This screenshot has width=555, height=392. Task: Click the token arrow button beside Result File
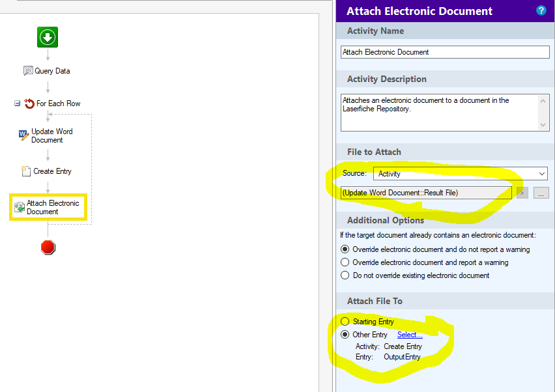point(522,193)
